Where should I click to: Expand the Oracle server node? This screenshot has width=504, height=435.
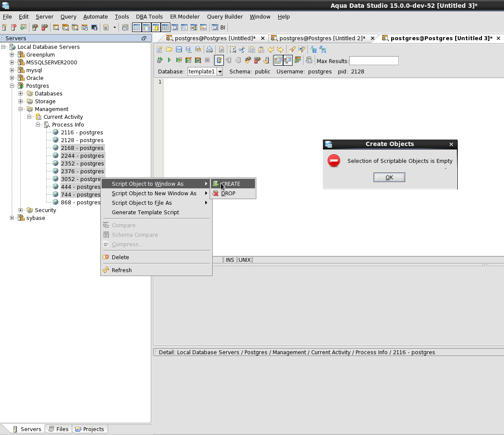(x=12, y=78)
